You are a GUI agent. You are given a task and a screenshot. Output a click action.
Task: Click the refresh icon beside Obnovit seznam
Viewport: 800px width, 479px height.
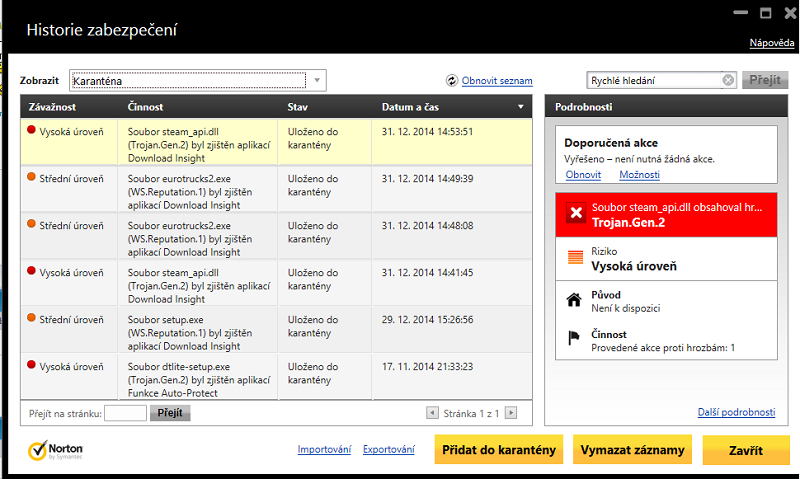tap(452, 81)
